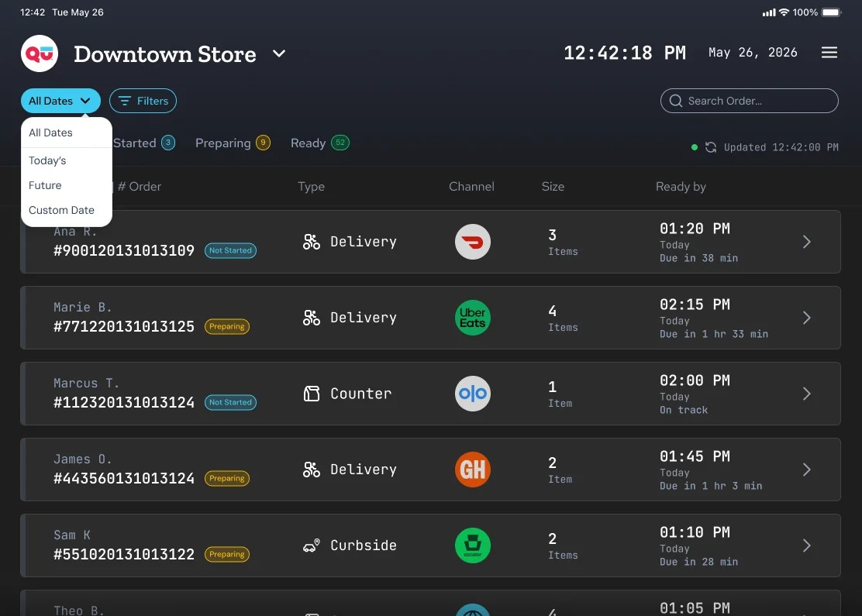This screenshot has width=862, height=616.
Task: Open order details chevron for Ana R.
Action: coord(806,242)
